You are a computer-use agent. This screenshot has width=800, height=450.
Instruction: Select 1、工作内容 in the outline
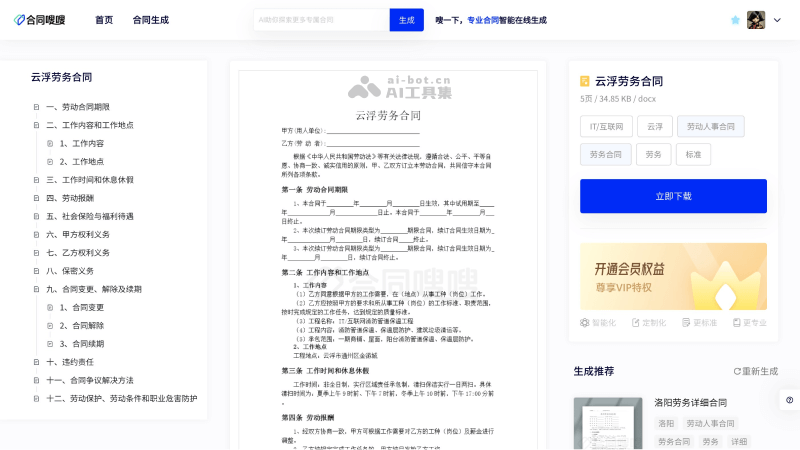[x=80, y=143]
